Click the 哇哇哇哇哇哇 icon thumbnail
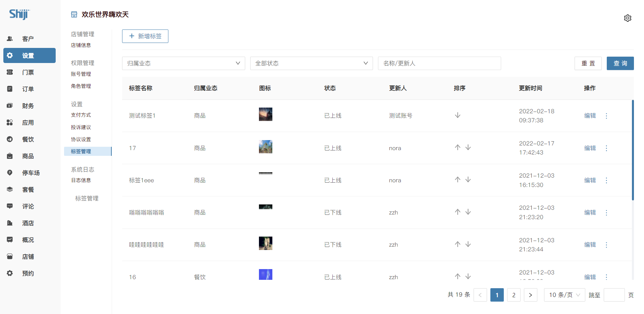 [x=266, y=243]
